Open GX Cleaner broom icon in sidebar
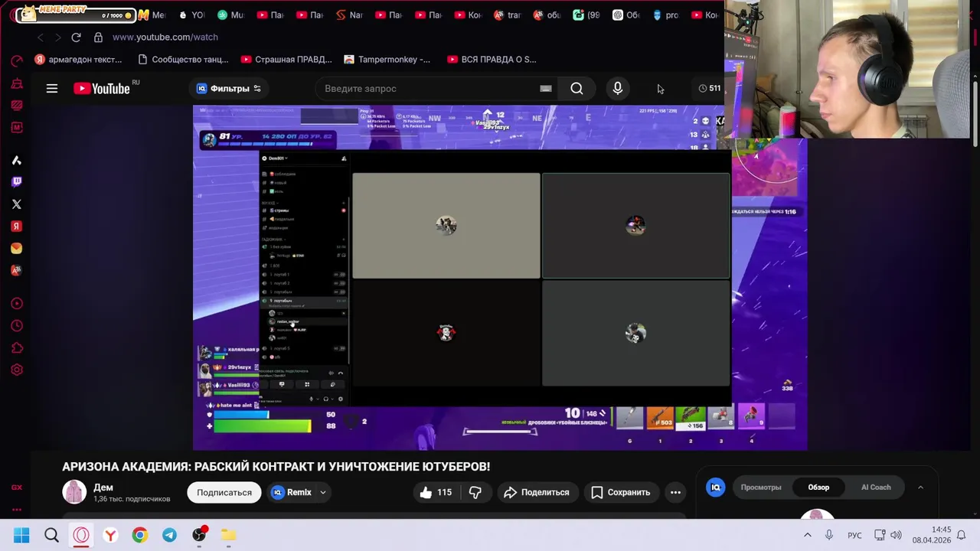Screen dimensions: 980x551 click(x=17, y=83)
